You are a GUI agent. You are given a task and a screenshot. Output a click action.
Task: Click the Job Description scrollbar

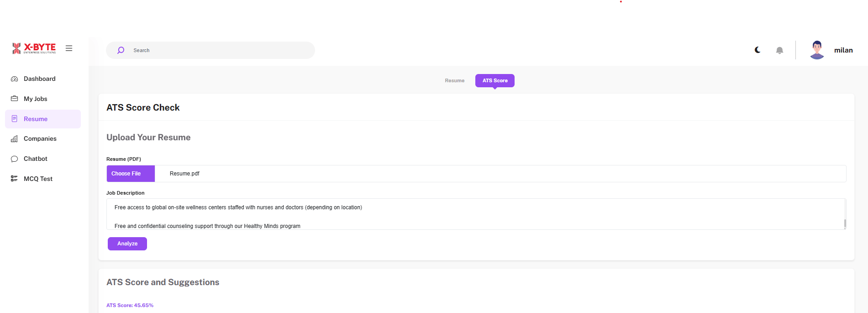pyautogui.click(x=845, y=223)
